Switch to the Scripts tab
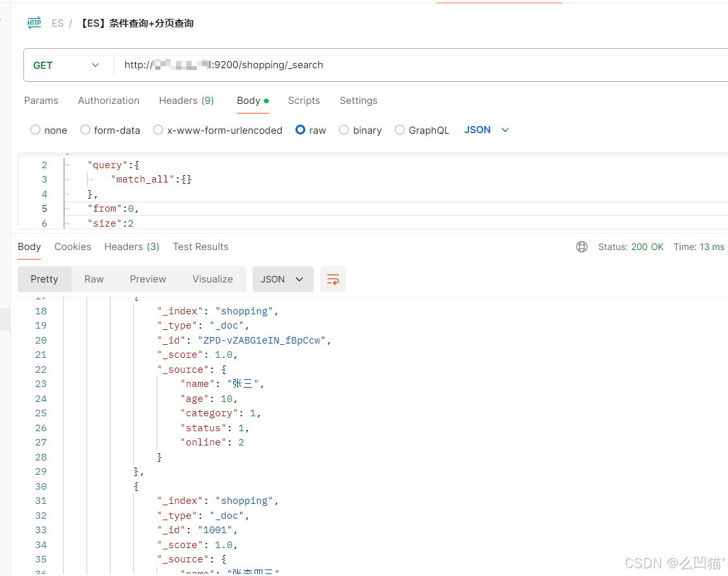728x576 pixels. coord(304,101)
